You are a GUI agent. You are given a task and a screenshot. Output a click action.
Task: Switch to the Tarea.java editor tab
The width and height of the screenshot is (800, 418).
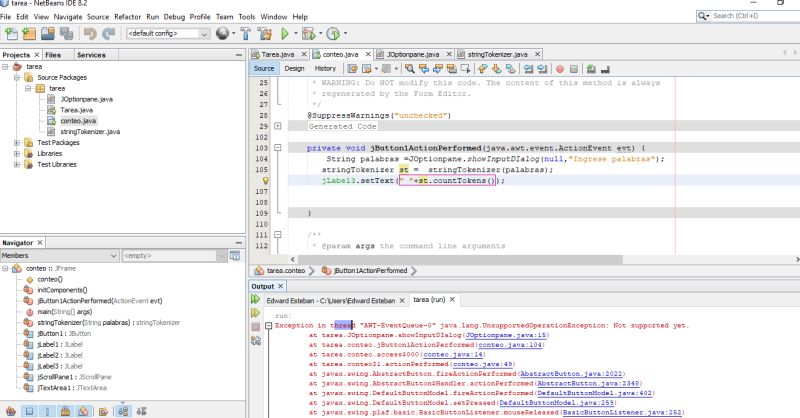point(278,54)
